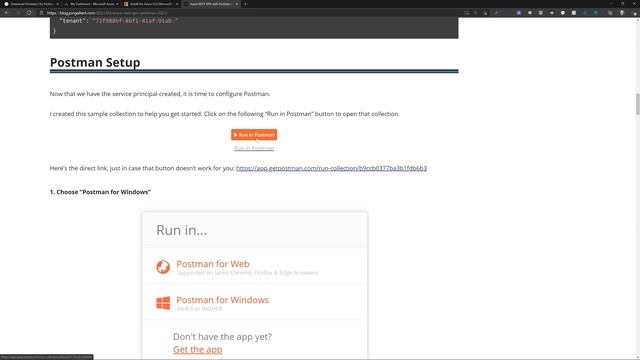
Task: Click the globe icon beside Postman for Web
Action: (x=163, y=267)
